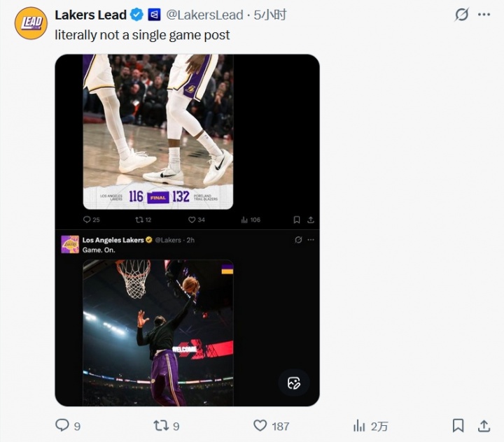Image resolution: width=504 pixels, height=442 pixels.
Task: Click the Lakers Lead profile avatar
Action: 31,23
